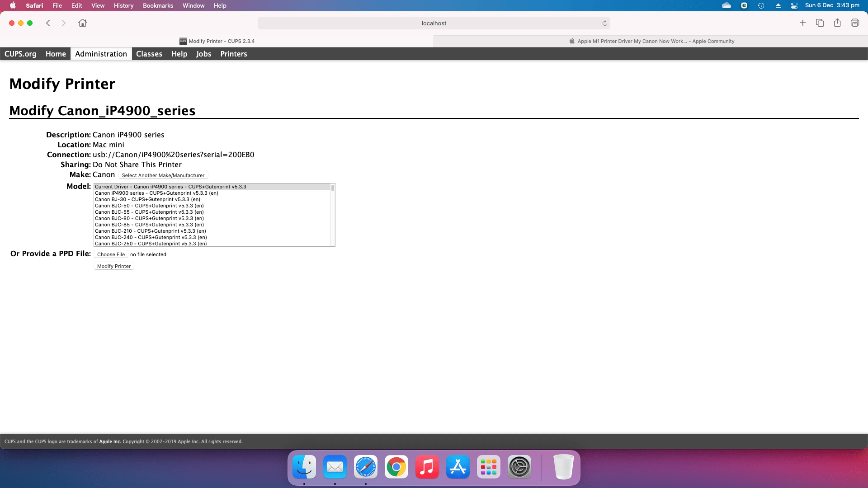
Task: Open new tab with plus icon
Action: tap(802, 23)
